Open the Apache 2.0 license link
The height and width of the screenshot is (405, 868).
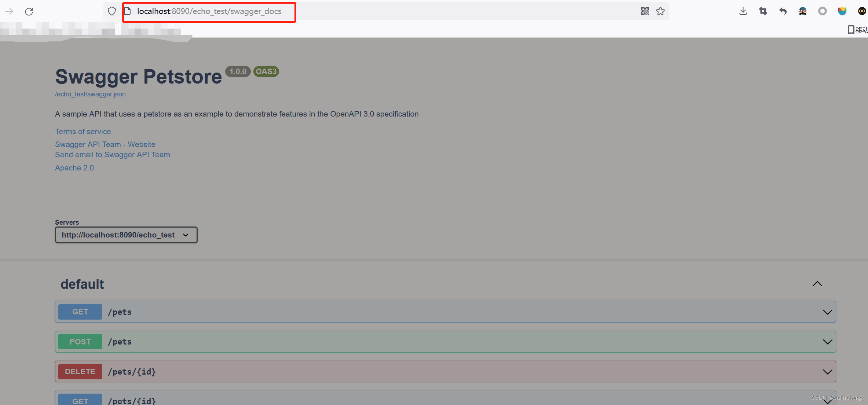coord(74,168)
